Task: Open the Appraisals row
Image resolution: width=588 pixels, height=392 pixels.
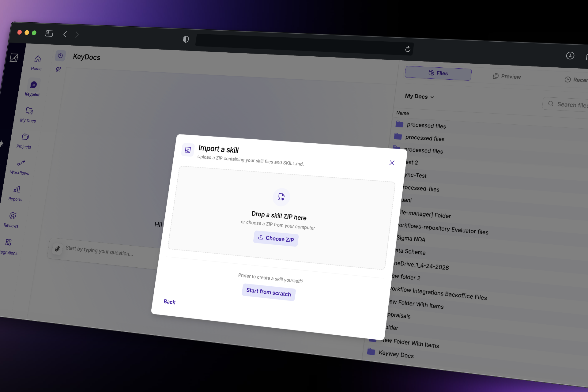Action: coord(398,315)
